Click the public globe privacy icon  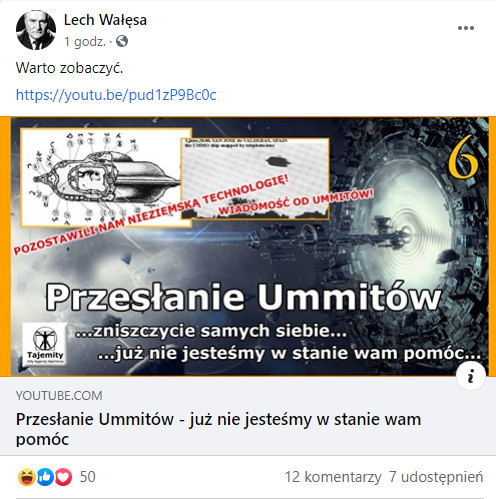coord(122,41)
